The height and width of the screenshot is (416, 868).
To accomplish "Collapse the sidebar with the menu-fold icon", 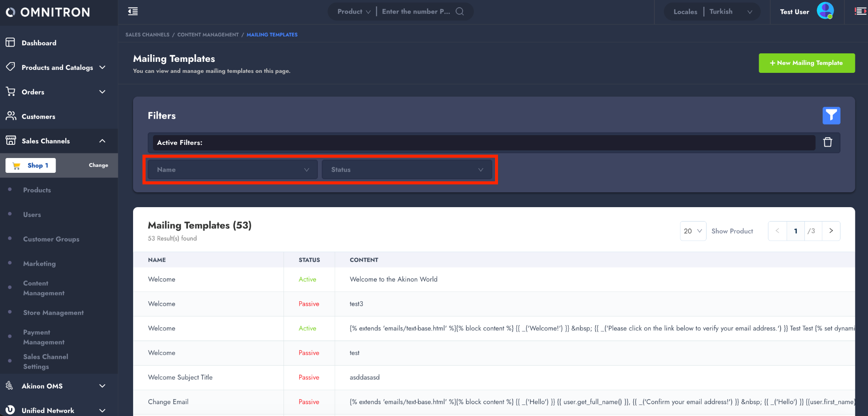I will click(x=133, y=11).
